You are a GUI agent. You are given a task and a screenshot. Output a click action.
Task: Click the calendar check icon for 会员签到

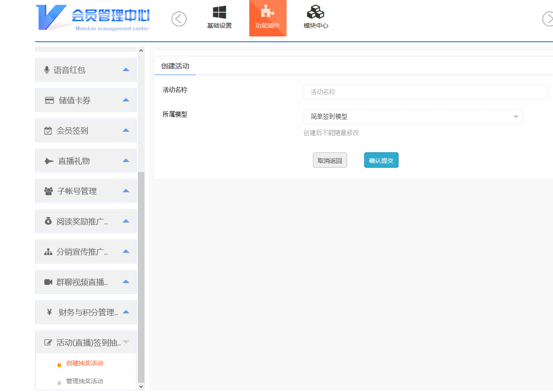pyautogui.click(x=48, y=131)
